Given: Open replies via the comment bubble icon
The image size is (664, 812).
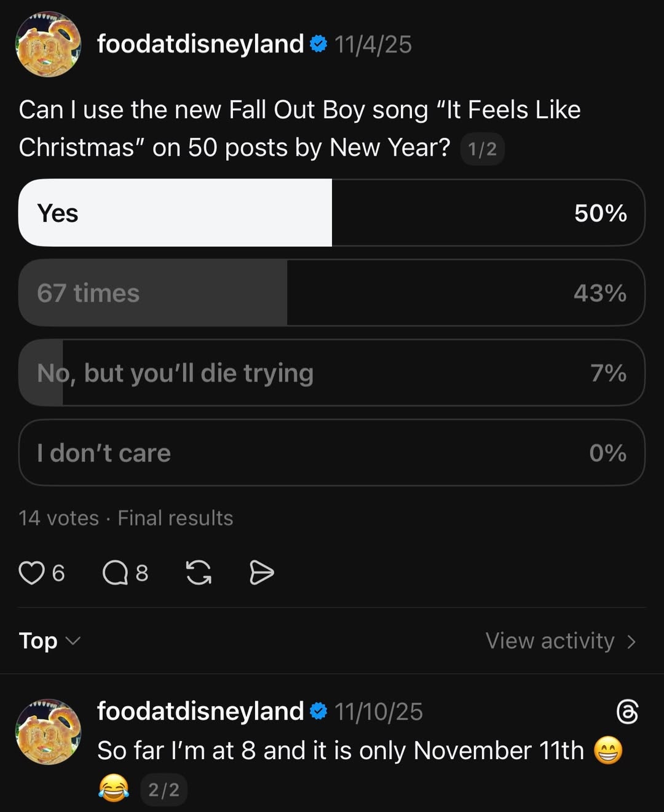Looking at the screenshot, I should pyautogui.click(x=115, y=573).
